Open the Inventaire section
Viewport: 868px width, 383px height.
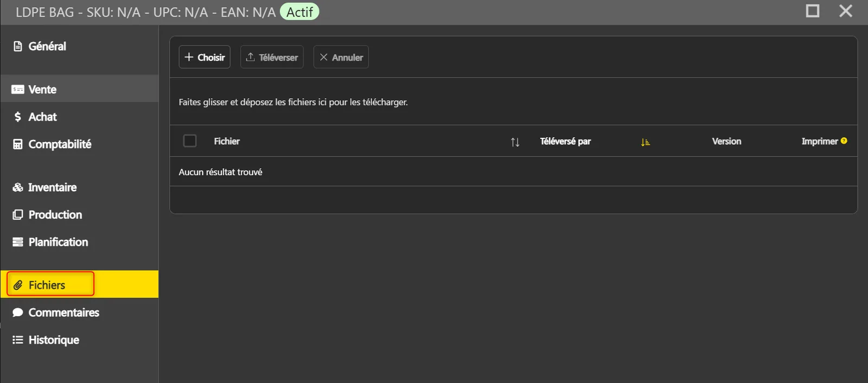(79, 187)
